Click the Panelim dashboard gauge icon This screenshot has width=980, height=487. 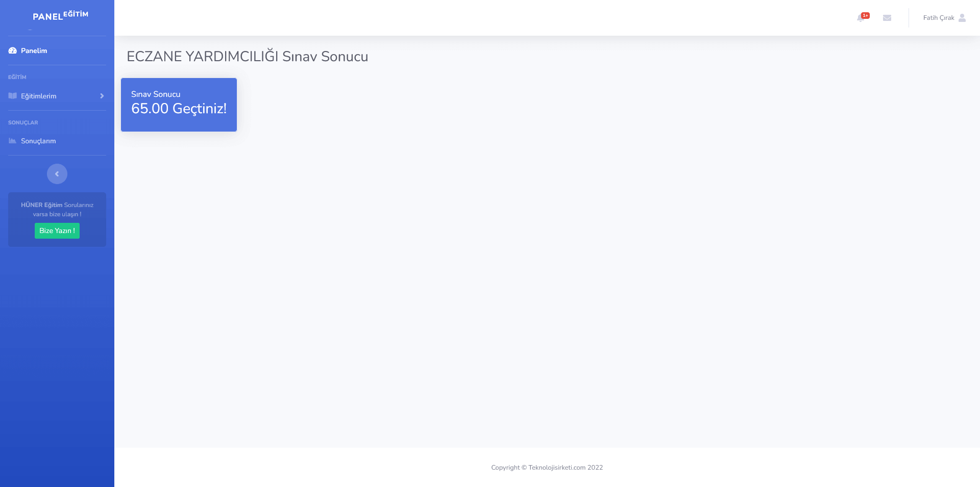point(13,50)
